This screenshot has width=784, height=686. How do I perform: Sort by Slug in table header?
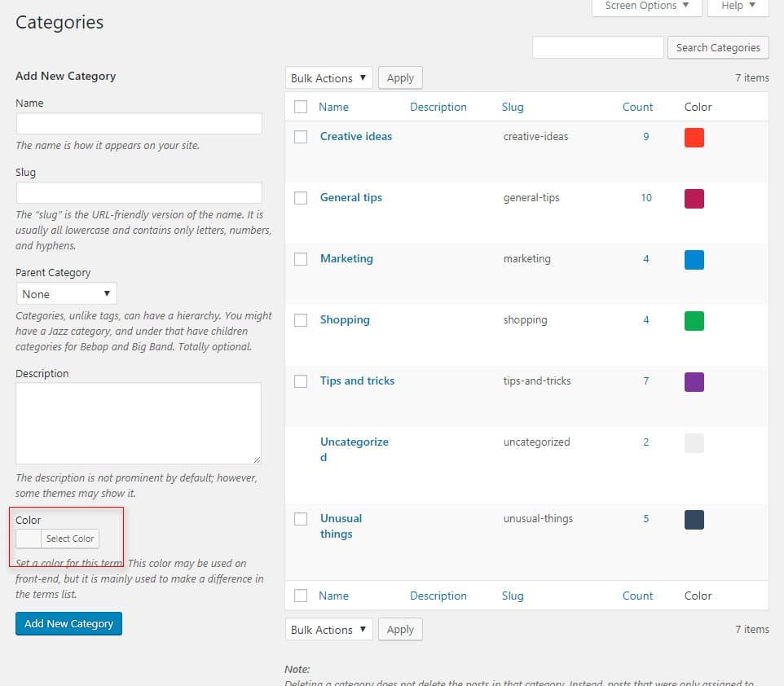click(x=513, y=107)
